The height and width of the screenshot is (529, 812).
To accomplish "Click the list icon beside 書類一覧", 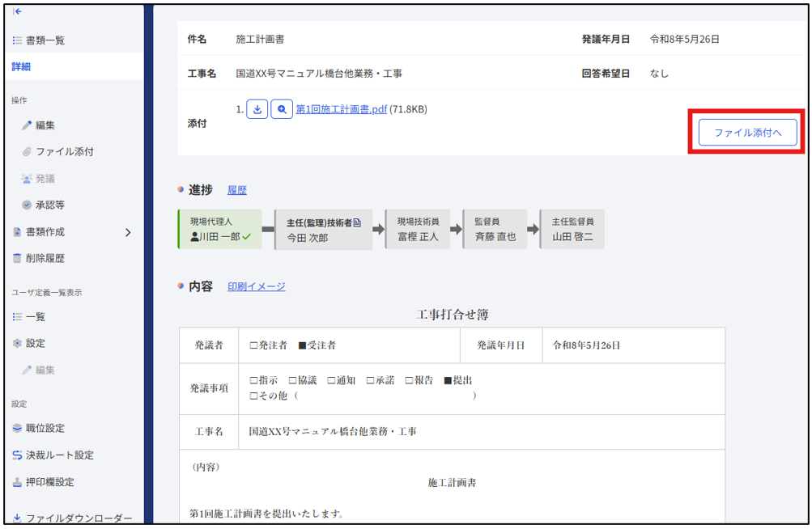I will [17, 40].
